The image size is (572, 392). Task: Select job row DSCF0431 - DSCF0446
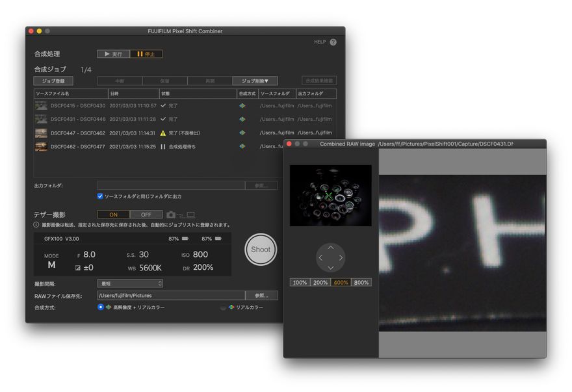click(185, 120)
